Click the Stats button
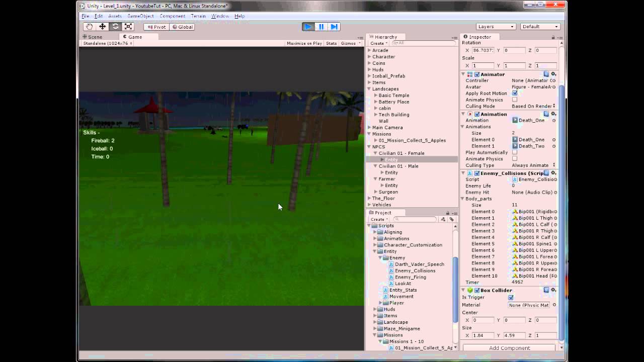 point(332,43)
